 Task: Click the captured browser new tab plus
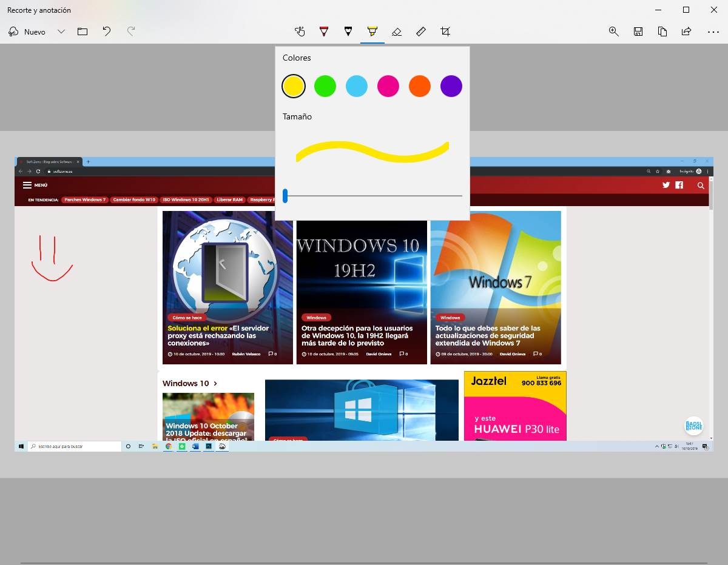click(89, 162)
